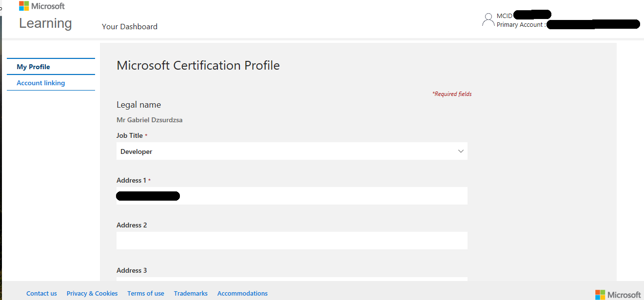Click the Microsoft logo in footer
The height and width of the screenshot is (300, 644).
point(618,294)
